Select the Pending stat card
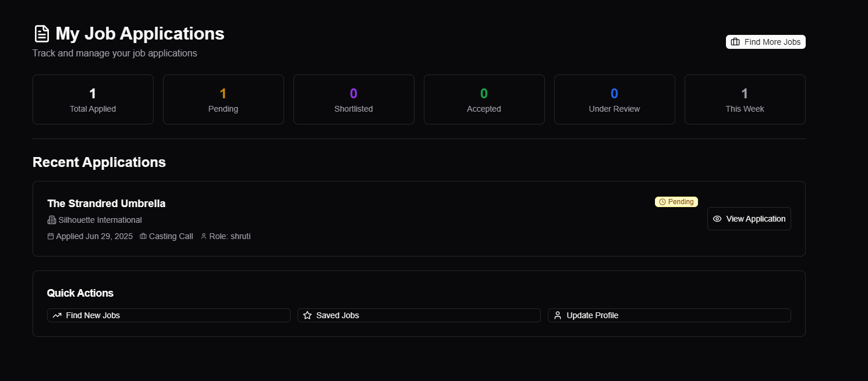This screenshot has width=868, height=381. tap(224, 99)
